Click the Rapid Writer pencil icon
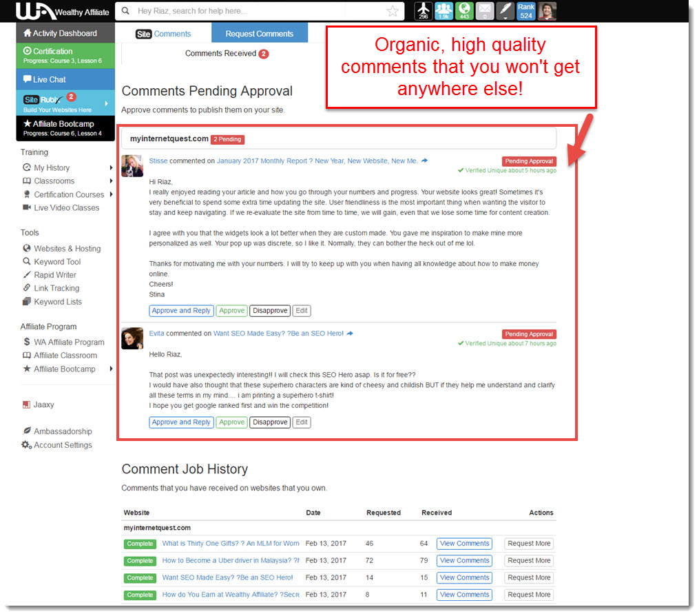Image resolution: width=699 pixels, height=616 pixels. tap(27, 275)
